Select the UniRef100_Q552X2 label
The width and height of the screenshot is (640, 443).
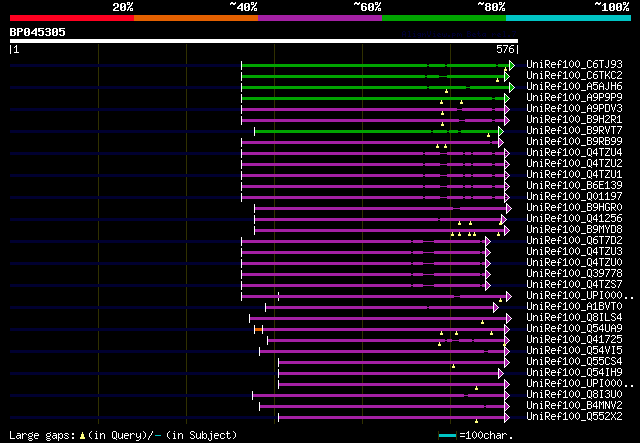pos(574,417)
